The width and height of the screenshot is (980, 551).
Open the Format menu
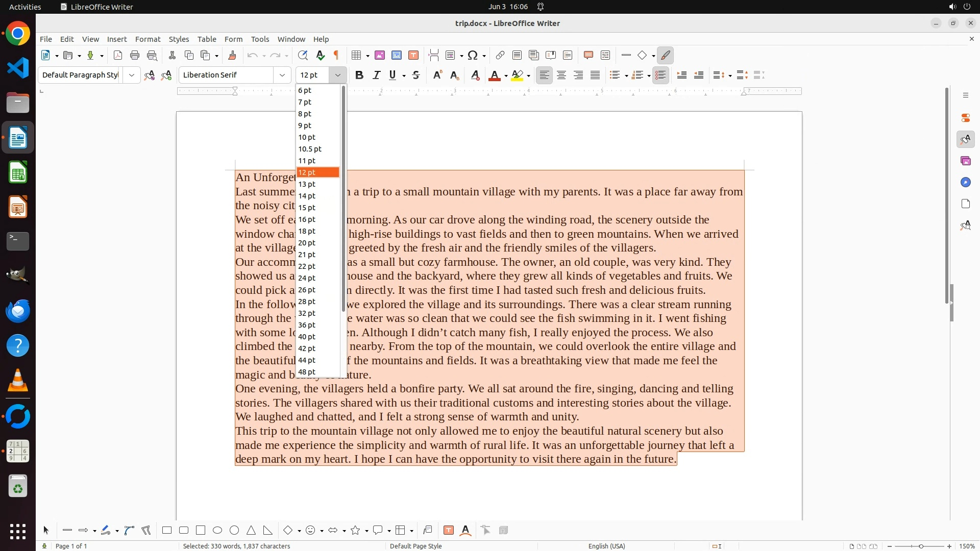(x=148, y=39)
